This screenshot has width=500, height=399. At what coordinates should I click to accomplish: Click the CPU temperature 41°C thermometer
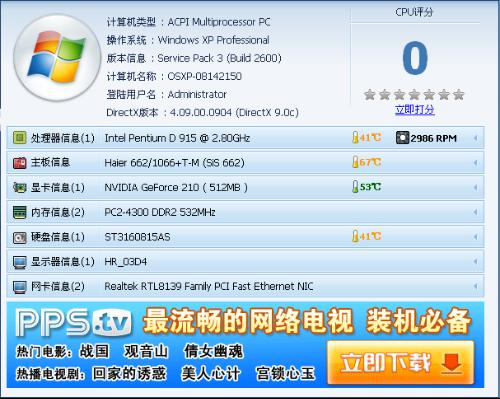point(355,137)
